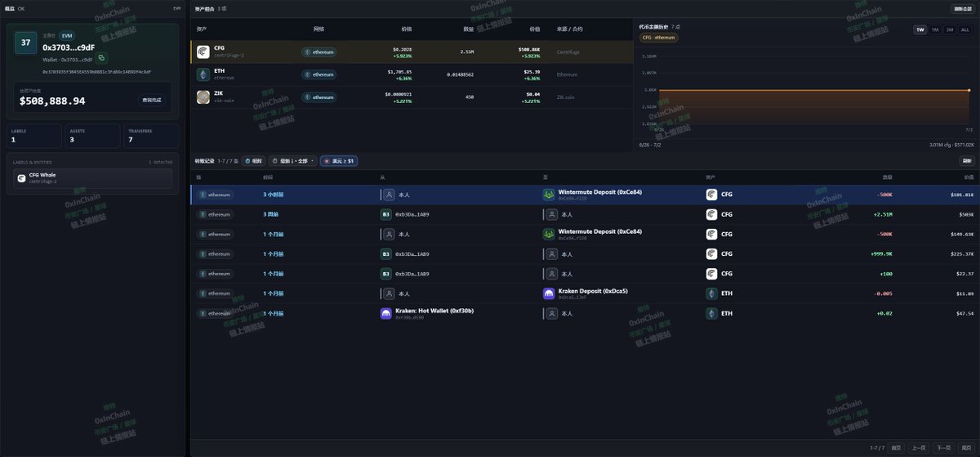980x457 pixels.
Task: Select the ETH ethereum asset row
Action: pos(412,74)
